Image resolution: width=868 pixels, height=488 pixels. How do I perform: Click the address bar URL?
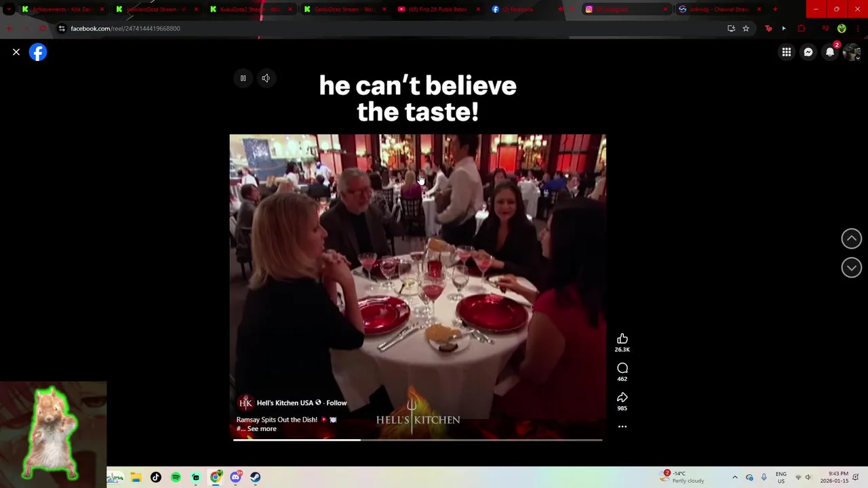coord(125,28)
